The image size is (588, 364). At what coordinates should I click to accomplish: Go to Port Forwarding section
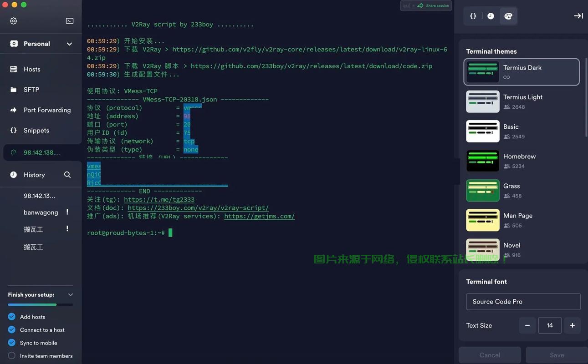tap(47, 110)
